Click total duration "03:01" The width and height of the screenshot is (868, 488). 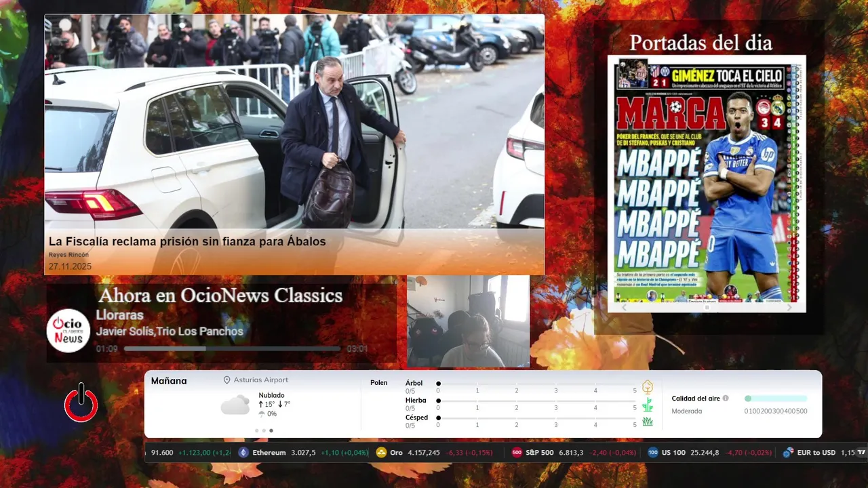[x=357, y=349]
